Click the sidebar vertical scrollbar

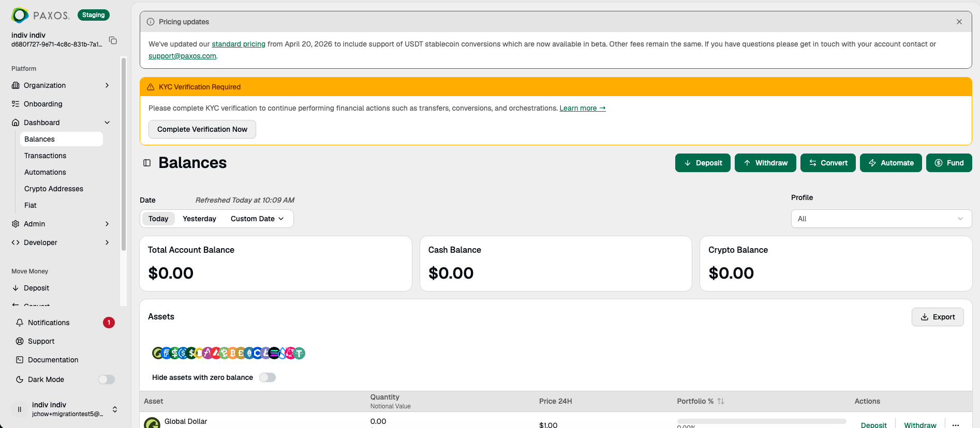[x=123, y=155]
